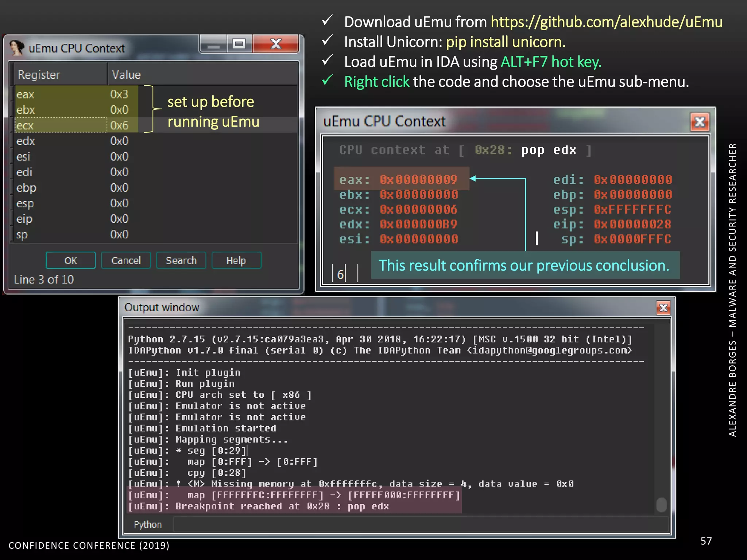Open the uEmu GitHub link

click(x=606, y=22)
